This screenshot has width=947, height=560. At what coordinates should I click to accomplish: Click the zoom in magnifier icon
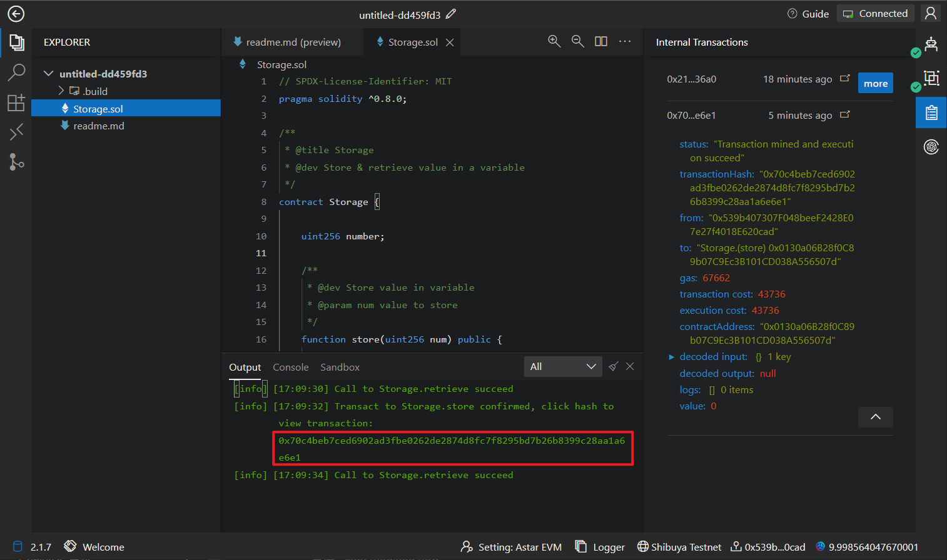pyautogui.click(x=554, y=41)
